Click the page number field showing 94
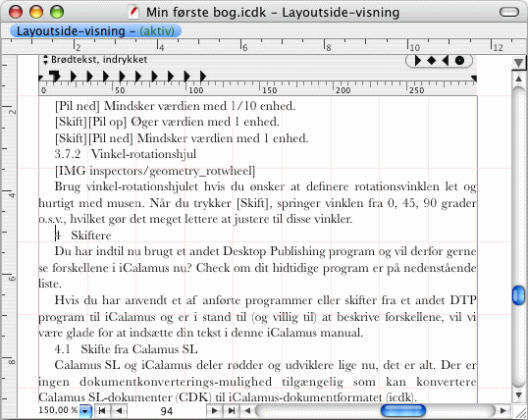This screenshot has height=420, width=528. tap(167, 411)
